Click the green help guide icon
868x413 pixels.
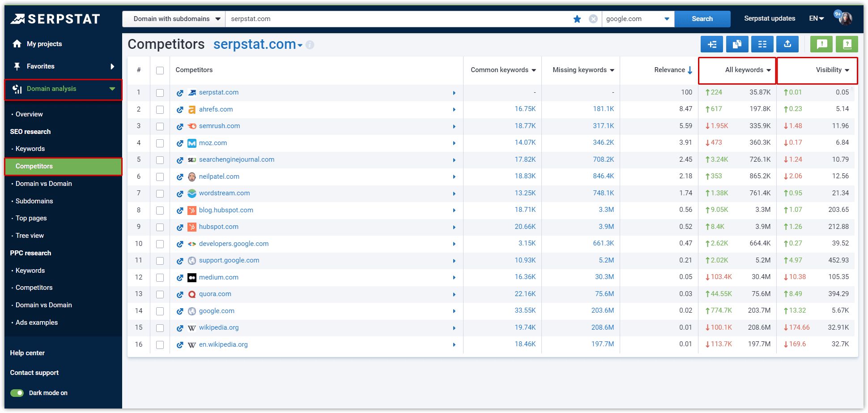pos(847,44)
